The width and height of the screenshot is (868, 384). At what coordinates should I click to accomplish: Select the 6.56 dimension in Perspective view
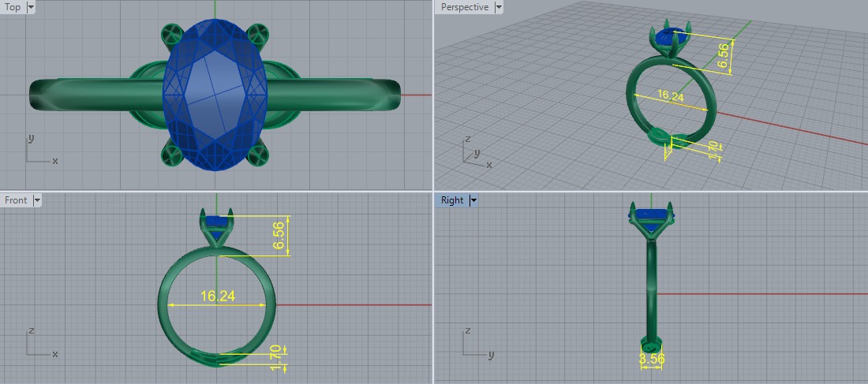722,56
